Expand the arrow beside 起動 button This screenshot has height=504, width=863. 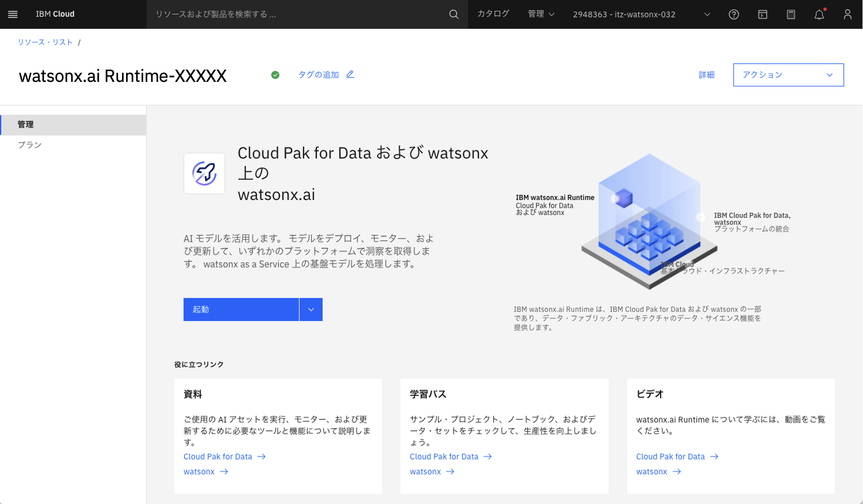click(311, 309)
